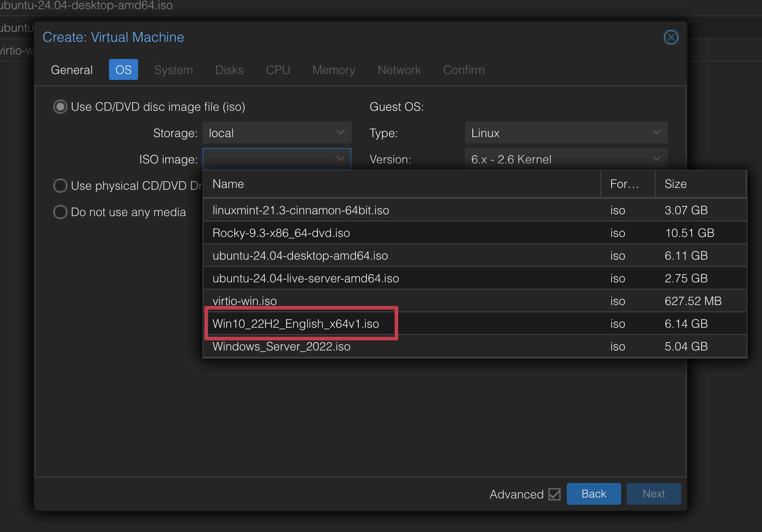The height and width of the screenshot is (532, 762).
Task: Close the Create Virtual Machine dialog
Action: 671,37
